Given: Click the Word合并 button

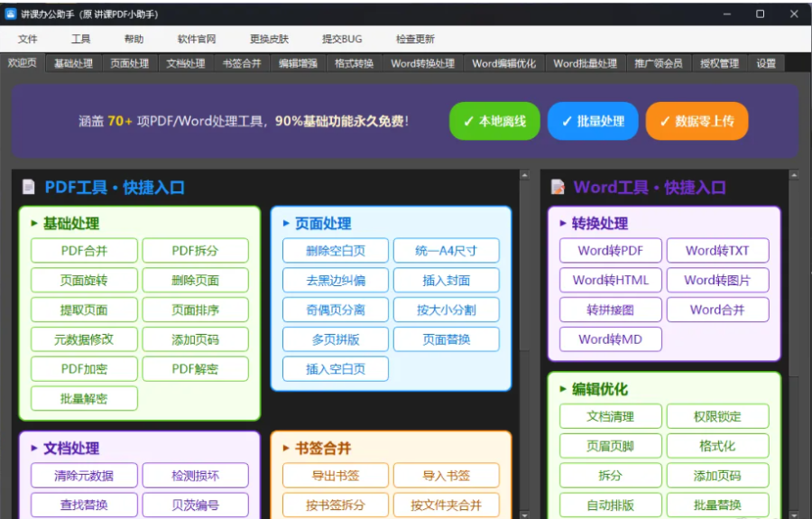Looking at the screenshot, I should tap(718, 310).
